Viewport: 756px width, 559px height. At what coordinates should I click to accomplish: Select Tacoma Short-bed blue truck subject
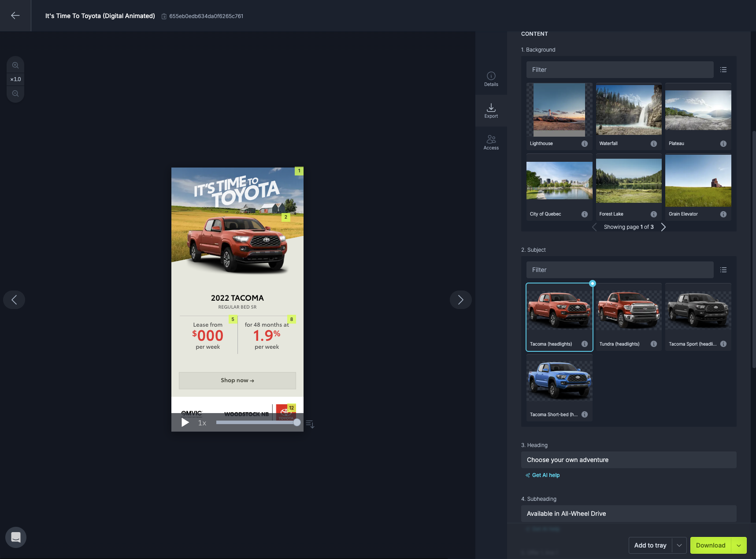coord(560,388)
